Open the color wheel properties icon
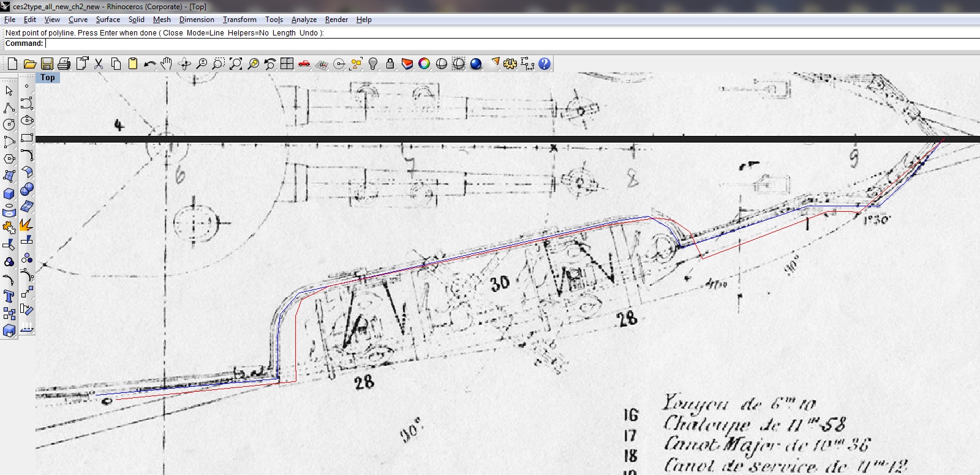980x475 pixels. (x=424, y=64)
